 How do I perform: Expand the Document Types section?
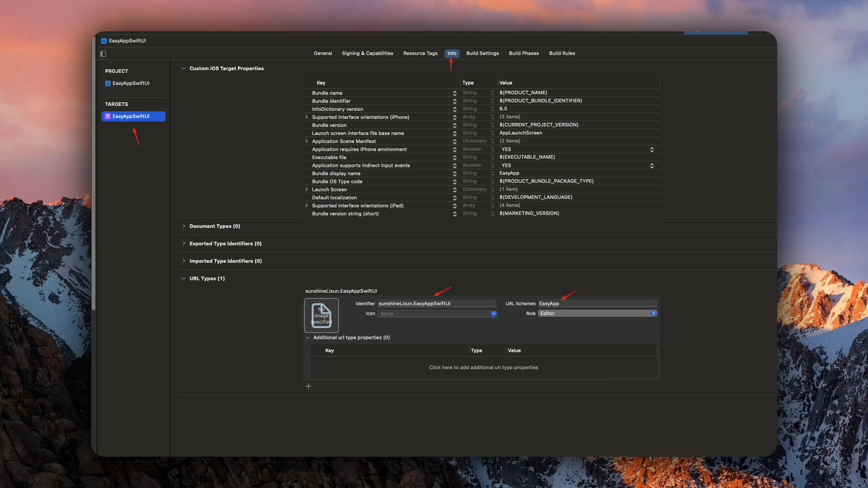click(x=184, y=226)
